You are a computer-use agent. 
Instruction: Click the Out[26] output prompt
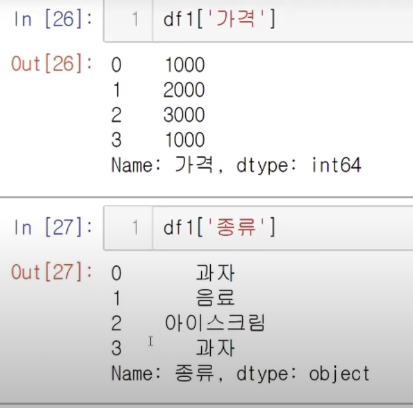[x=52, y=63]
